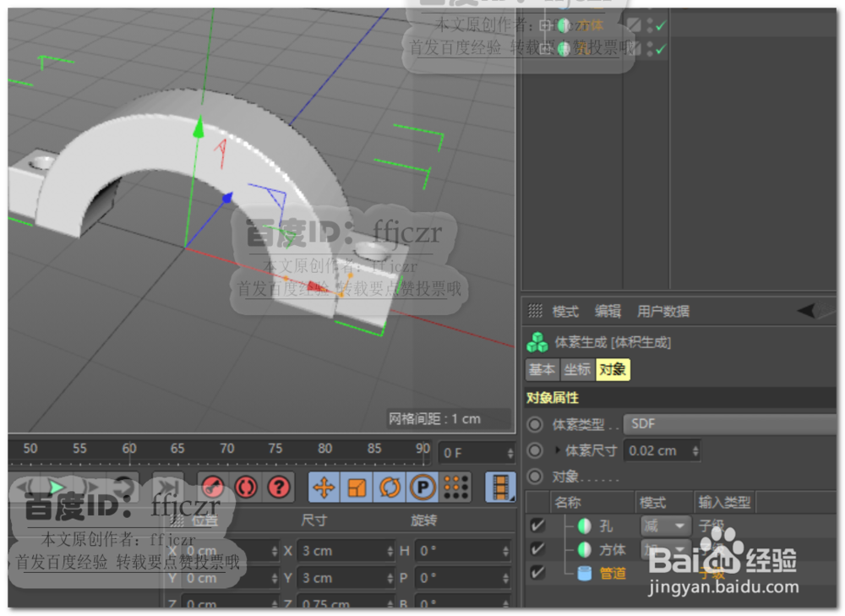The width and height of the screenshot is (845, 616).
Task: Toggle rotation keyframe orange loop icon
Action: coord(390,488)
